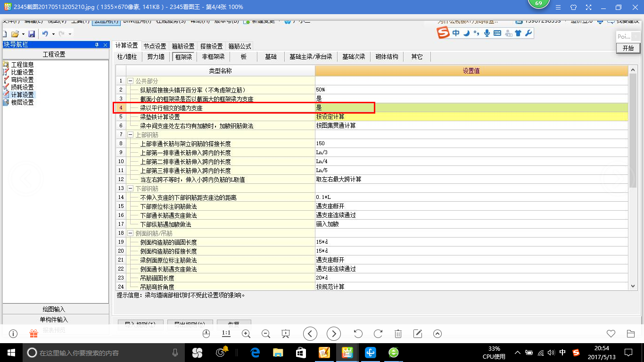Select the 剪力墙 component tab
Viewport: 644px width, 362px height.
coord(156,57)
